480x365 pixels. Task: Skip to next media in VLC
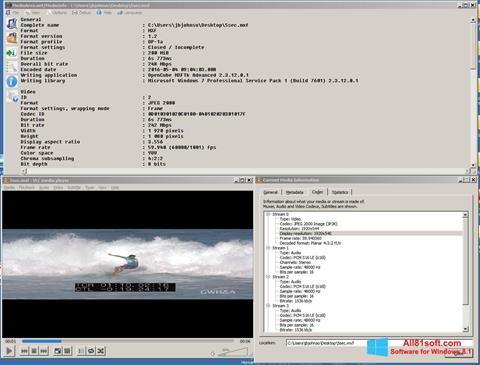coord(44,351)
